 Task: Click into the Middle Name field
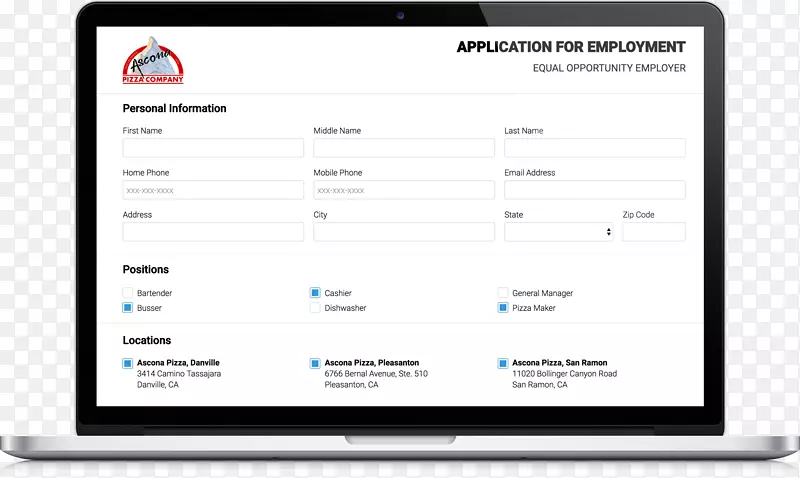pos(404,148)
